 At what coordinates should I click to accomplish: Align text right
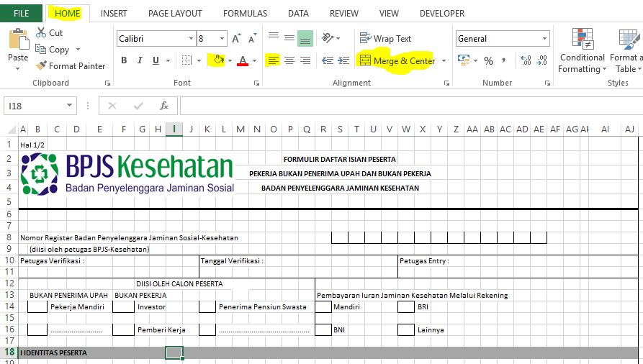[x=305, y=60]
